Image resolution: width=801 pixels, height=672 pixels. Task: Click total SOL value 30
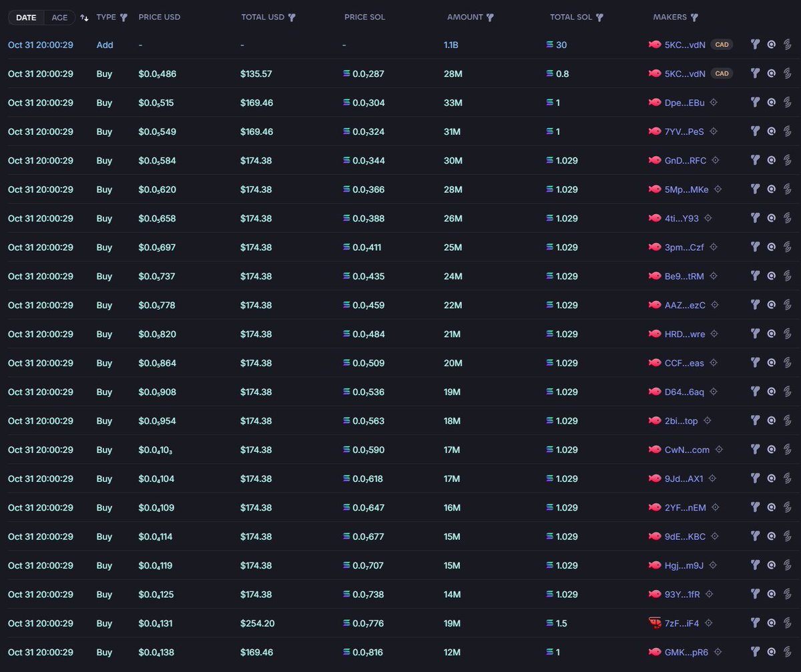561,45
